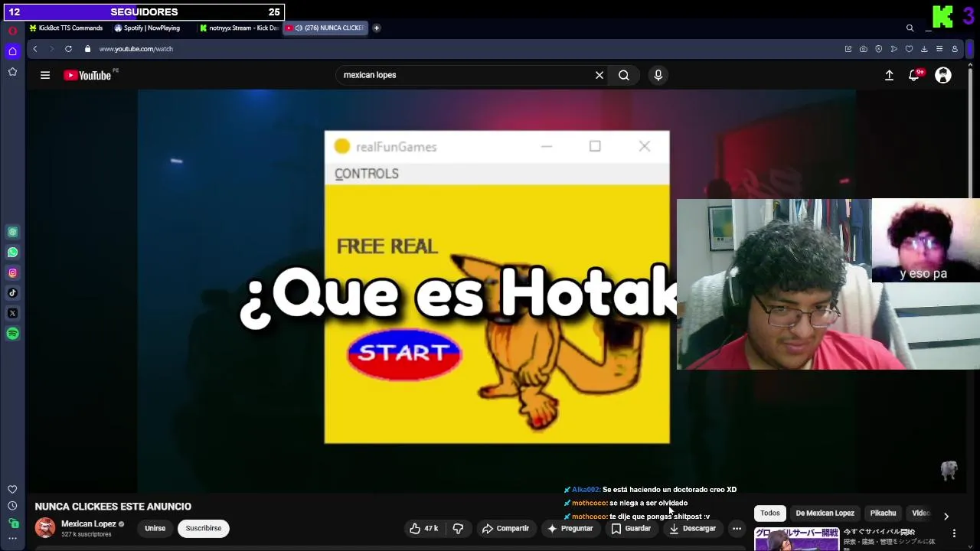Open Mexican Lopez channel name link
Viewport: 980px width, 551px height.
coord(89,524)
